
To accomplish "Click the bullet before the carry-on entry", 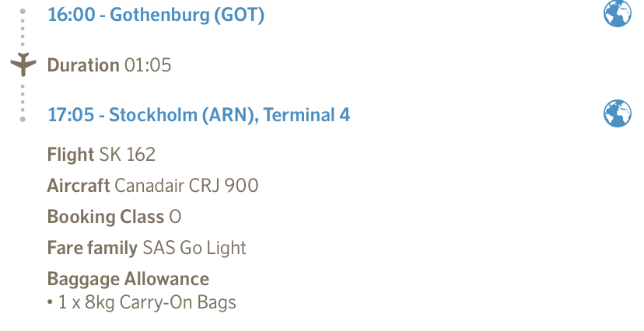I will (51, 303).
